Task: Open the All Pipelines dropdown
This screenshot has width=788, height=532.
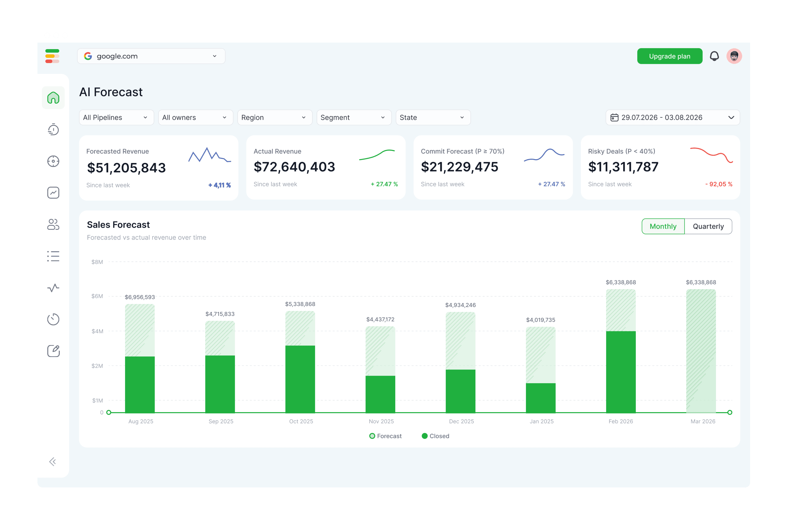Action: click(116, 117)
